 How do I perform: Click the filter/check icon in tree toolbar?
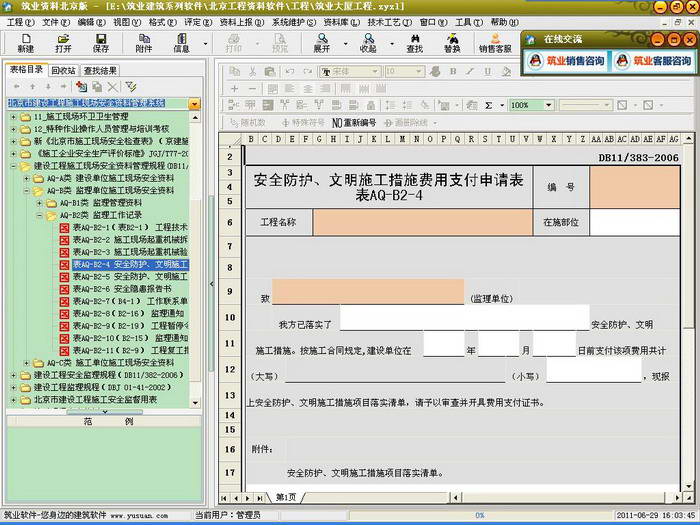point(131,87)
